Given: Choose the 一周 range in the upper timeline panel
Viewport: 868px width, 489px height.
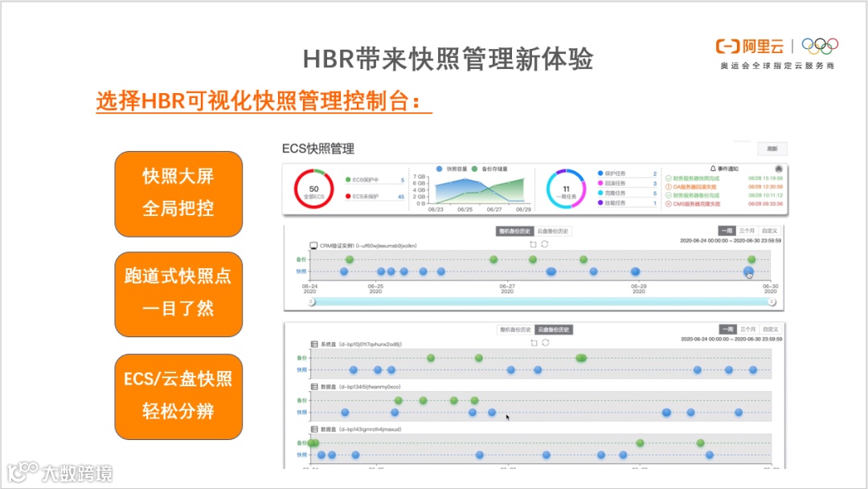Looking at the screenshot, I should coord(727,230).
